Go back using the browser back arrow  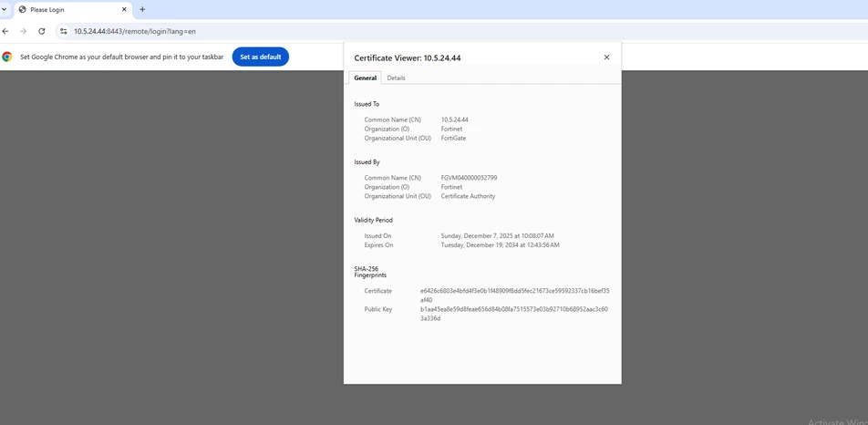[x=5, y=32]
